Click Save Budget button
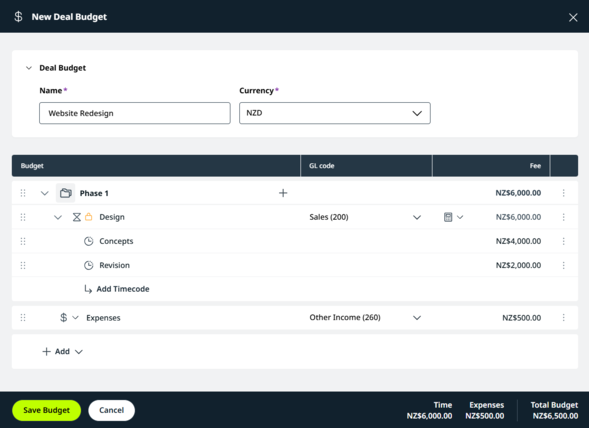 (x=47, y=410)
